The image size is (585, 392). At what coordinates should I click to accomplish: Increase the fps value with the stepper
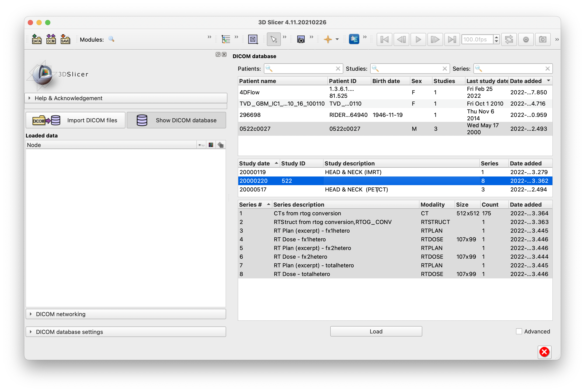pyautogui.click(x=497, y=37)
